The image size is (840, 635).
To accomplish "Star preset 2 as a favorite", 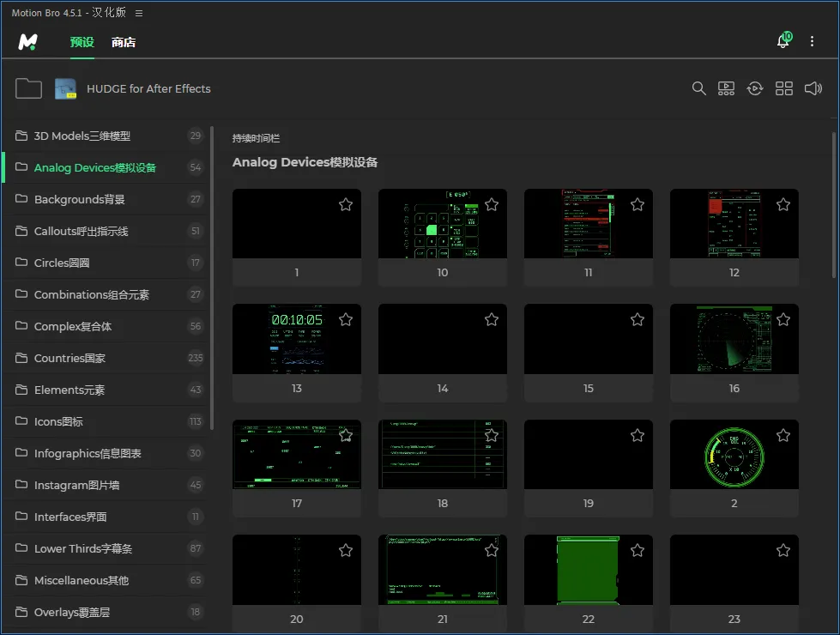I will coord(783,435).
